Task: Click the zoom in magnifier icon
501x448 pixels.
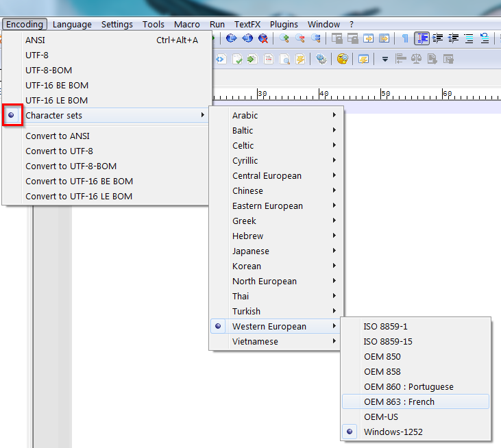Action: (x=284, y=39)
